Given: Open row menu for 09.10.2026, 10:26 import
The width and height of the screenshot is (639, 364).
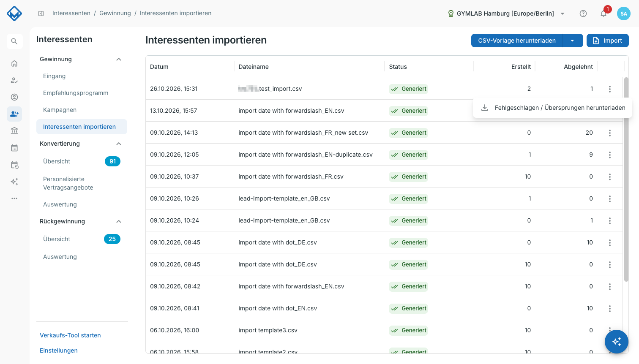Looking at the screenshot, I should point(610,199).
